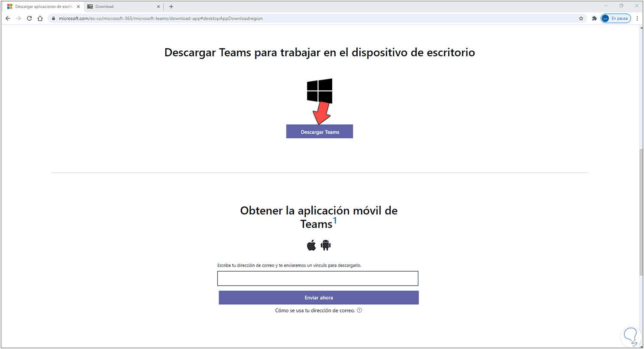Open the email usage info icon
This screenshot has height=349, width=644.
(x=359, y=310)
